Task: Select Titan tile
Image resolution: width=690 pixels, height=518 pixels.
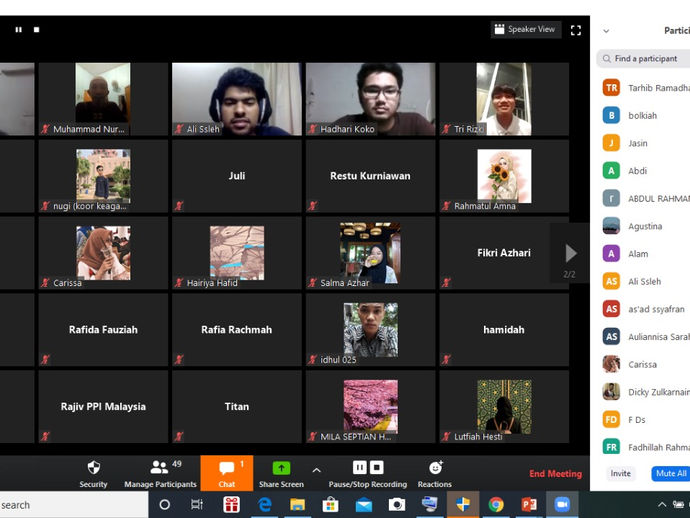Action: click(237, 407)
